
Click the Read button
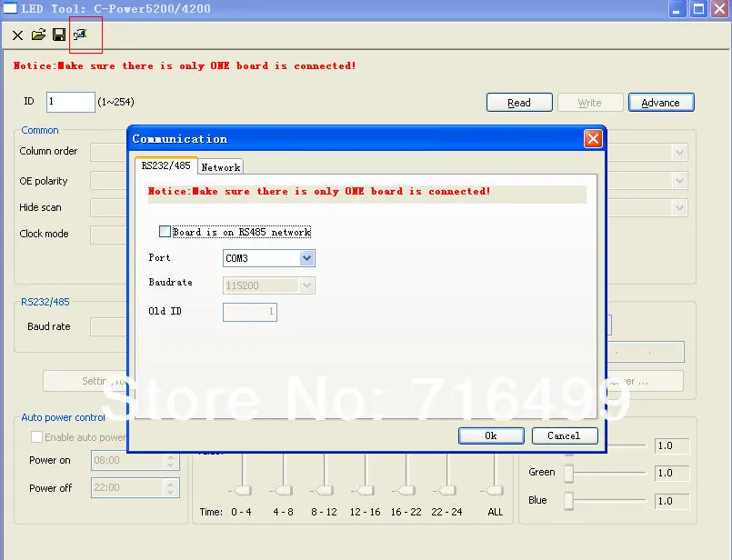pyautogui.click(x=519, y=103)
